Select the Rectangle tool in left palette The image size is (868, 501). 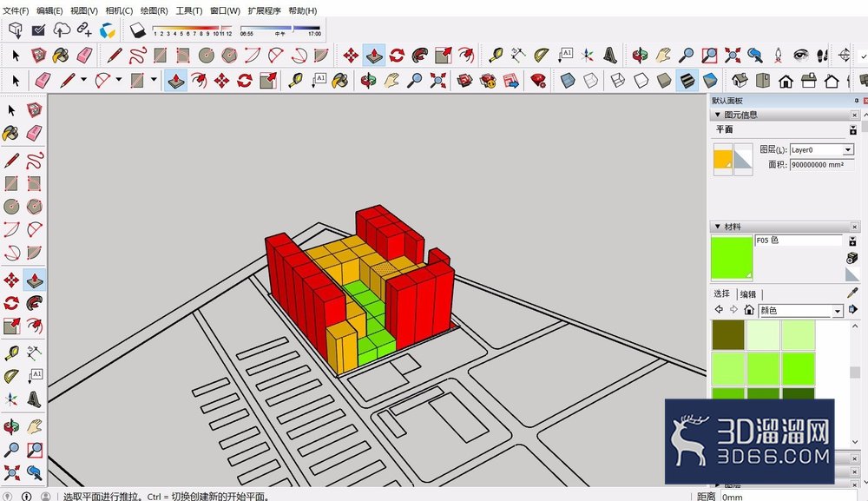click(x=11, y=183)
